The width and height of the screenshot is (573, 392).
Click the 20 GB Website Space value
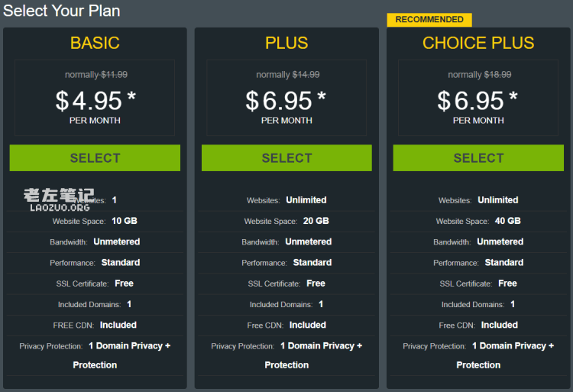(316, 221)
